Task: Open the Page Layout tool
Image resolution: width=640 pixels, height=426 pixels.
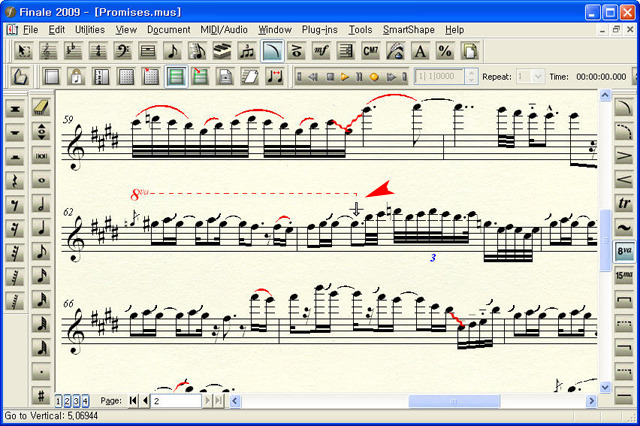Action: tap(470, 51)
